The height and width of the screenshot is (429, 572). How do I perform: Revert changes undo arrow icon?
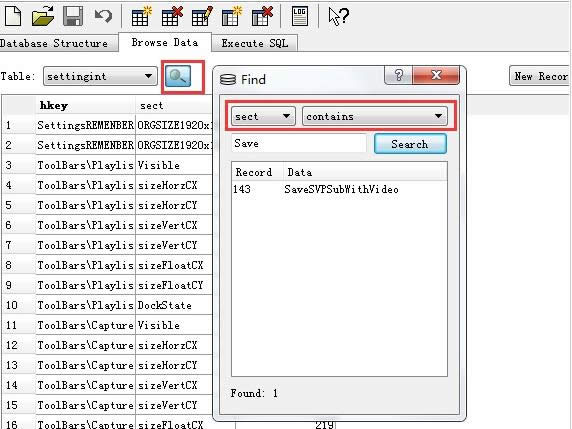(x=103, y=16)
